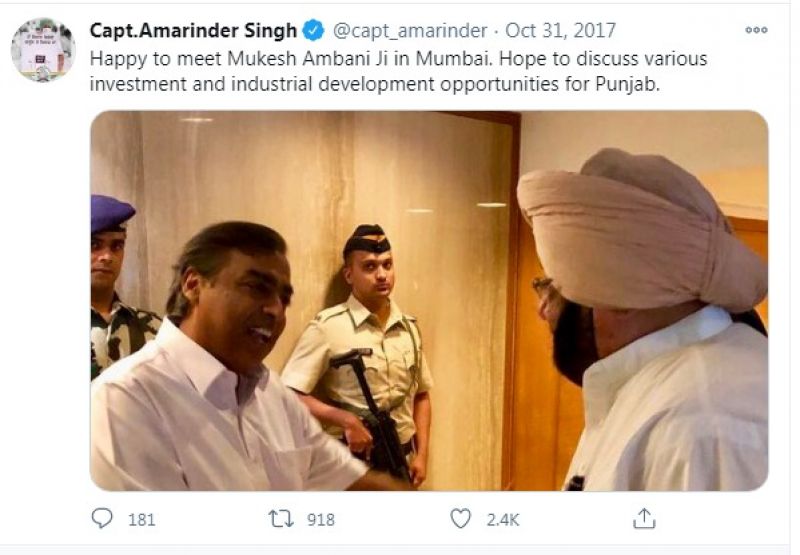The width and height of the screenshot is (800, 555).
Task: Click the tweet line ending "opportunities for Punjab."
Action: click(375, 83)
